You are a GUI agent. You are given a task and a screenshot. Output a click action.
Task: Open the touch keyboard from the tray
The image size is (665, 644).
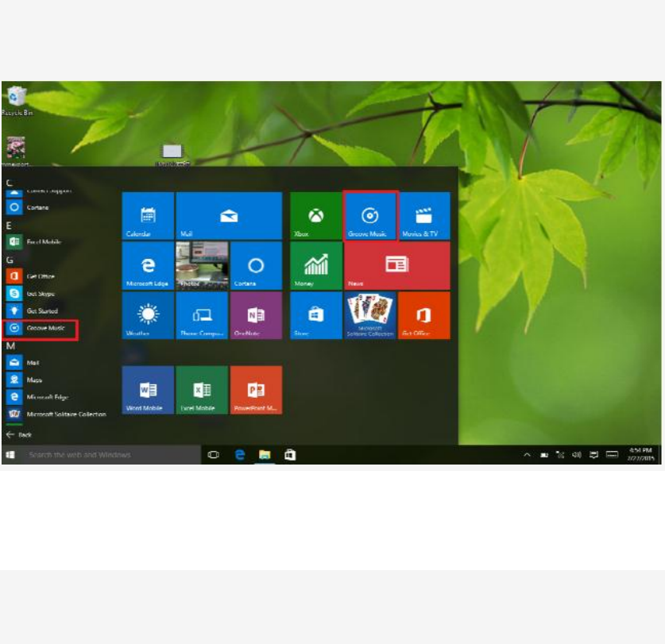coord(612,455)
